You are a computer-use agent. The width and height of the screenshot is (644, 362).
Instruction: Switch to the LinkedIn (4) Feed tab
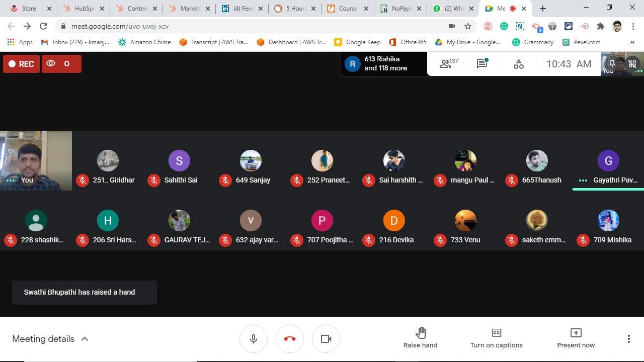pyautogui.click(x=243, y=9)
